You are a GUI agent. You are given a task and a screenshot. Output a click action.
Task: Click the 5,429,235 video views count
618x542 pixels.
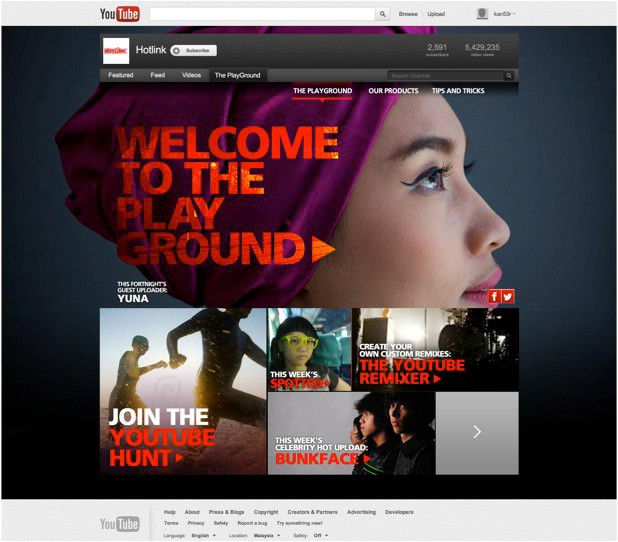point(482,50)
